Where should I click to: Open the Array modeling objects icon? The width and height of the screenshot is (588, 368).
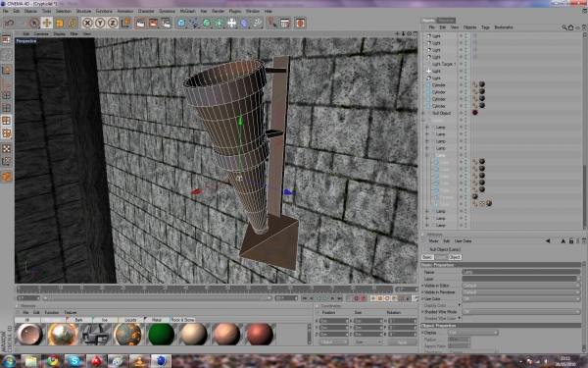(x=220, y=24)
